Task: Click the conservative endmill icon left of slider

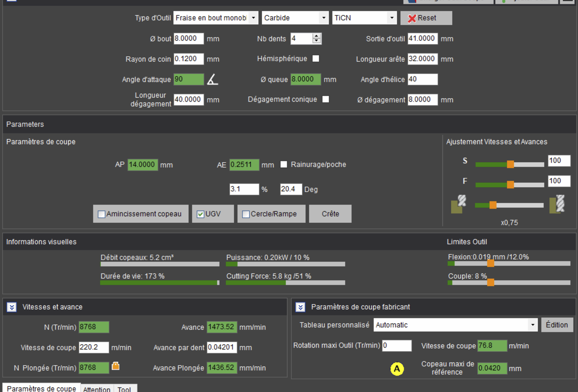Action: [458, 204]
